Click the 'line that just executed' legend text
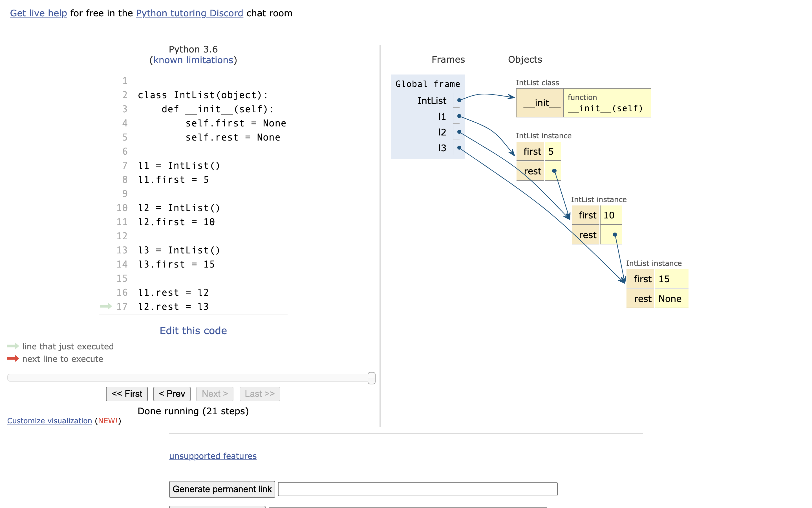The image size is (812, 508). tap(68, 346)
